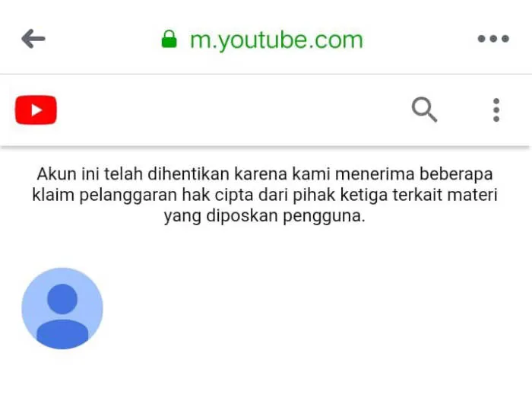Tap the account terminated notice text
This screenshot has width=532, height=420.
click(264, 195)
